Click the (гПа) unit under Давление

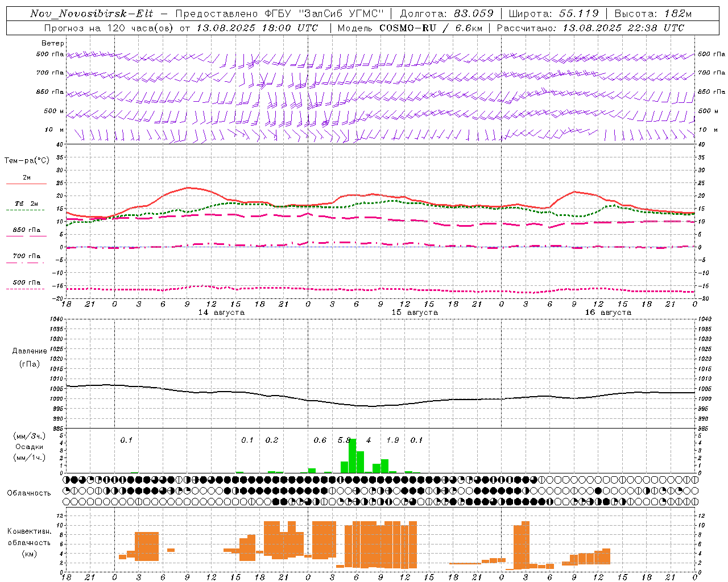pyautogui.click(x=30, y=364)
